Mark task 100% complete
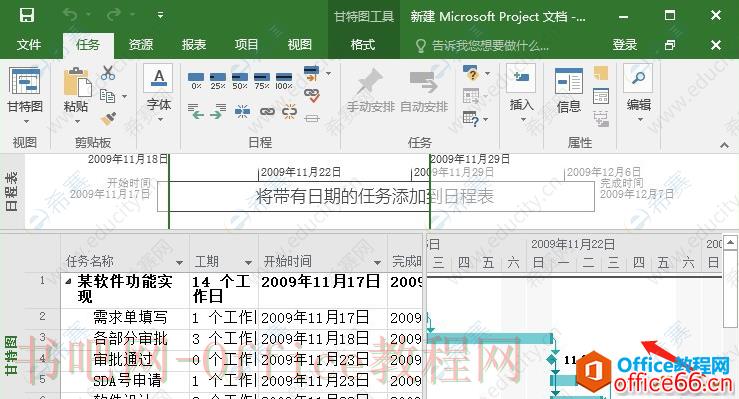Viewport: 739px width, 399px height. (x=284, y=81)
